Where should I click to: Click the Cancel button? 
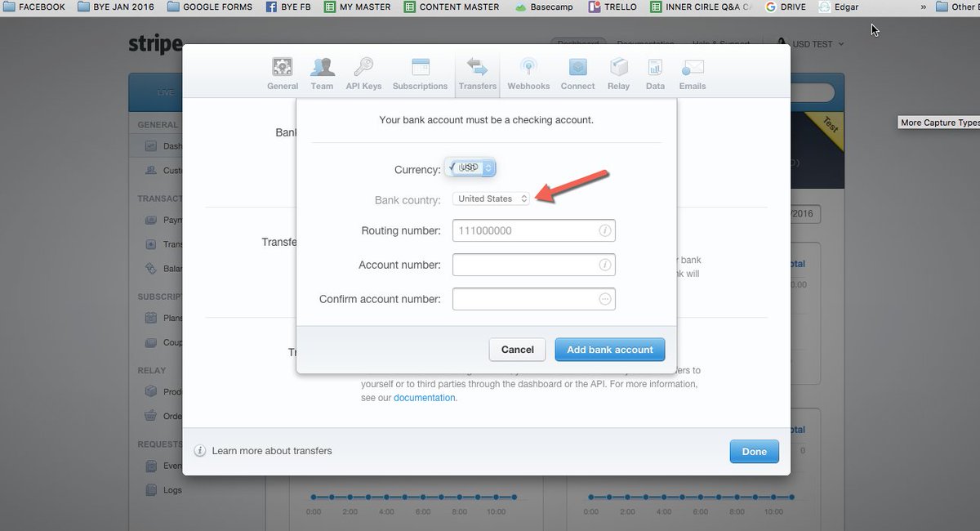click(x=517, y=349)
